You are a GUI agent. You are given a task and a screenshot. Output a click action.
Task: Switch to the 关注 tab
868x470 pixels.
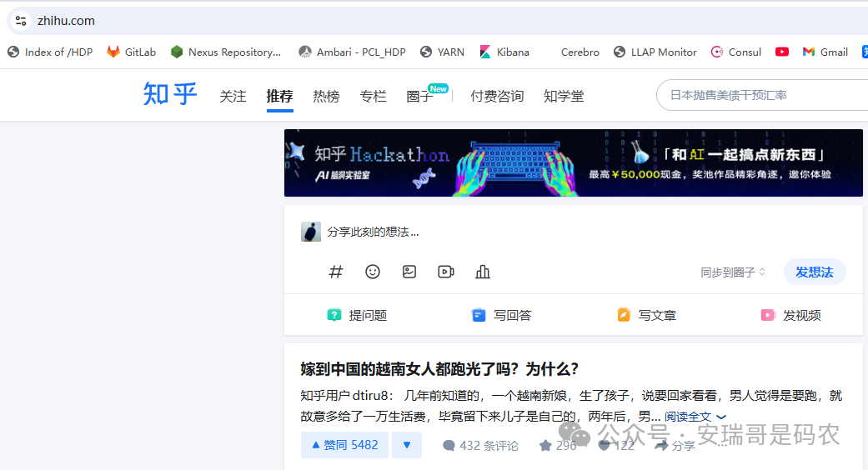pyautogui.click(x=233, y=96)
